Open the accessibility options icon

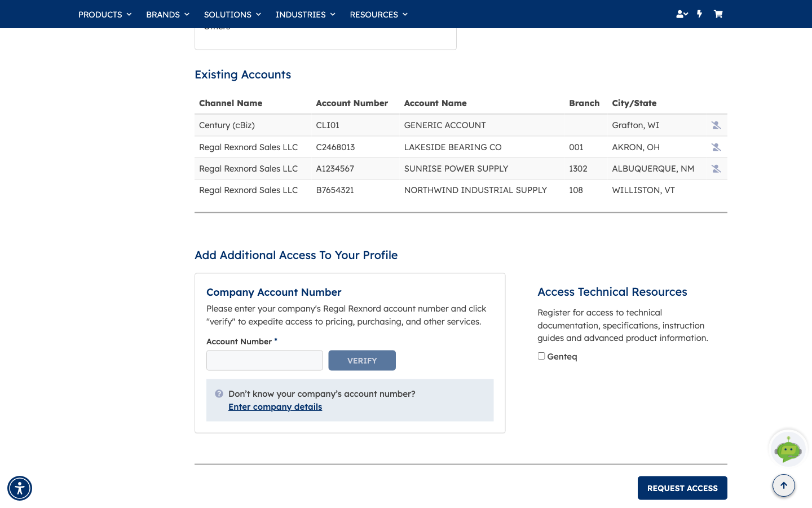(x=20, y=488)
